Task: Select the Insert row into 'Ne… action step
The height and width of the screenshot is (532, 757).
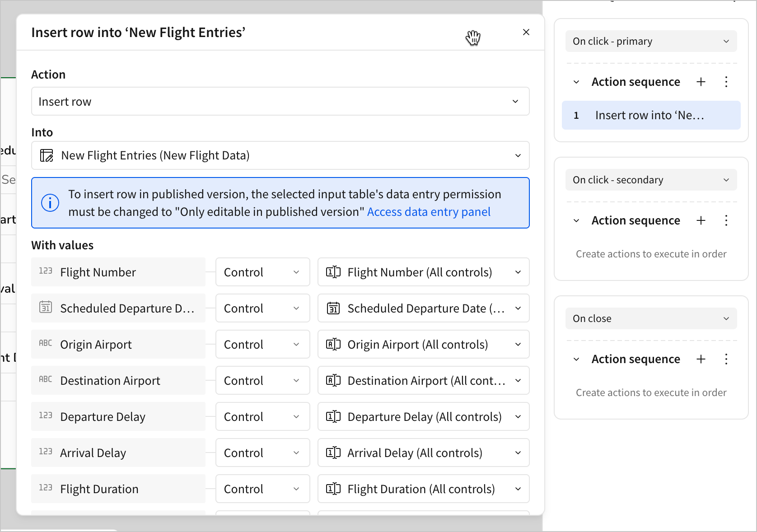Action: [x=650, y=116]
